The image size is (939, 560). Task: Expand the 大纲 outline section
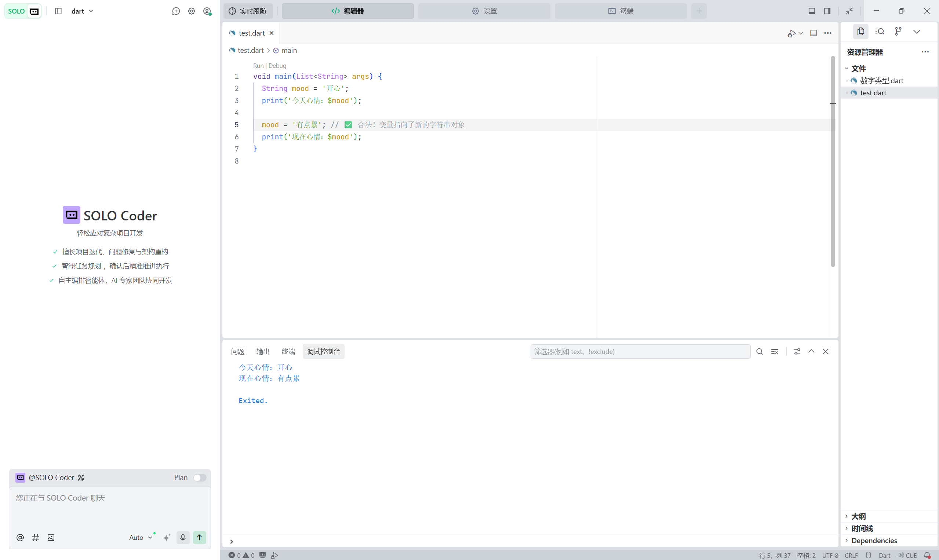(858, 516)
